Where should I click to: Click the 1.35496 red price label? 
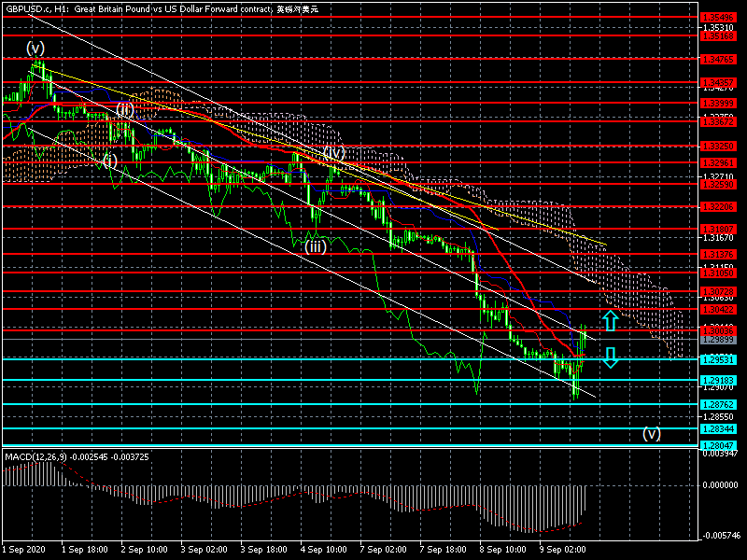718,18
